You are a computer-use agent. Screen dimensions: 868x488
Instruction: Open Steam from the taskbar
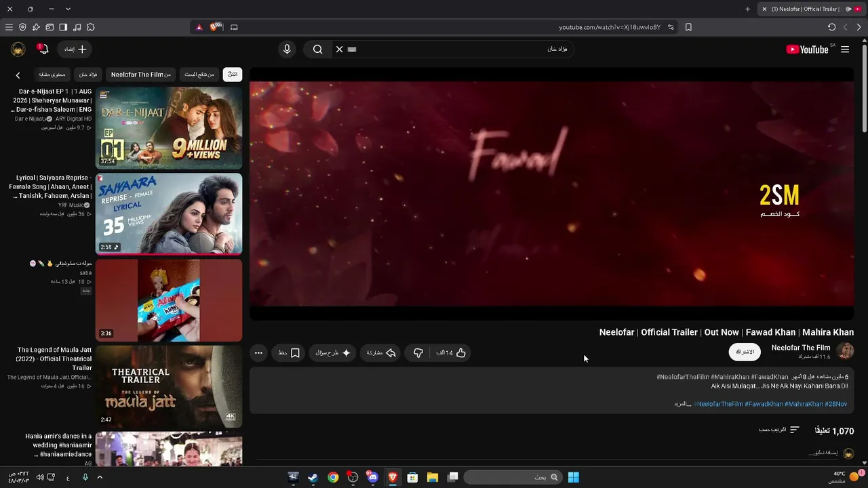click(x=313, y=477)
